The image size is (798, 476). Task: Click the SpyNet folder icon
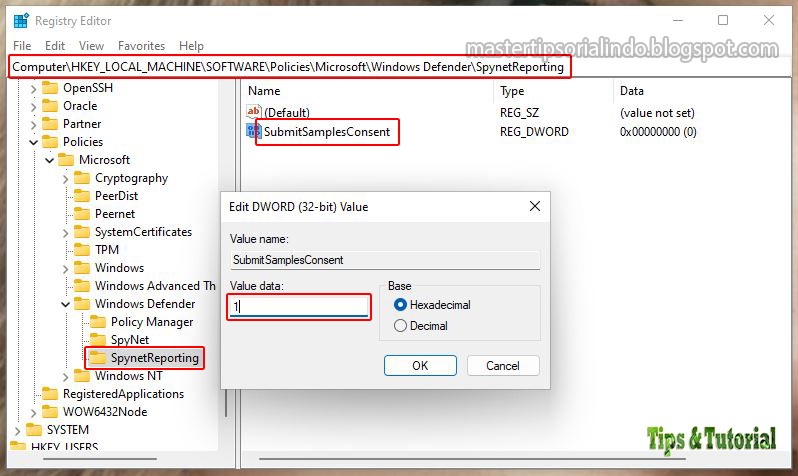click(x=98, y=340)
